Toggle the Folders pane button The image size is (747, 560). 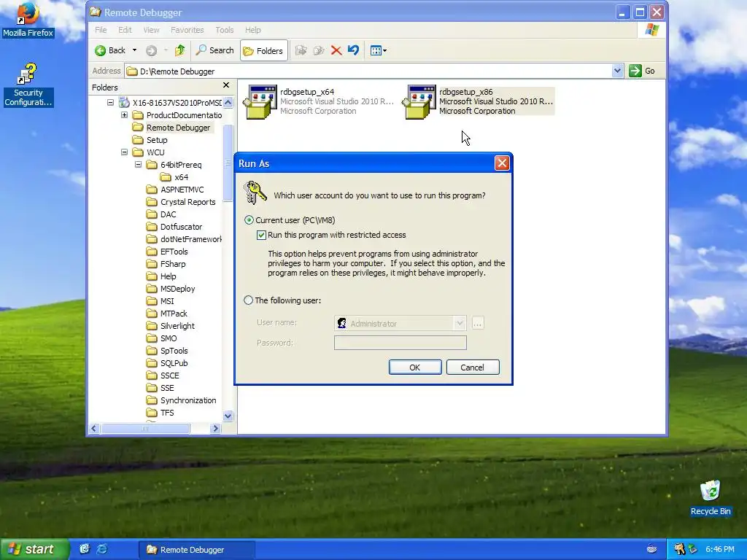263,50
